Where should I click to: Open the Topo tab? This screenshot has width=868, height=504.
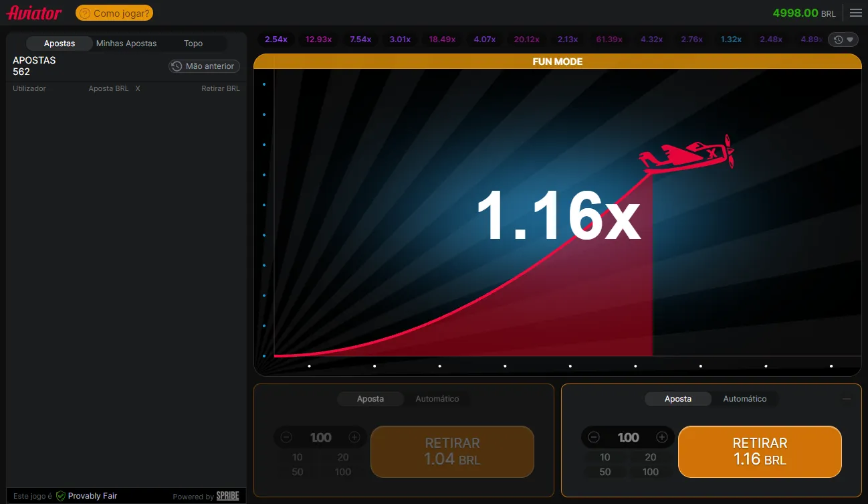[x=193, y=44]
